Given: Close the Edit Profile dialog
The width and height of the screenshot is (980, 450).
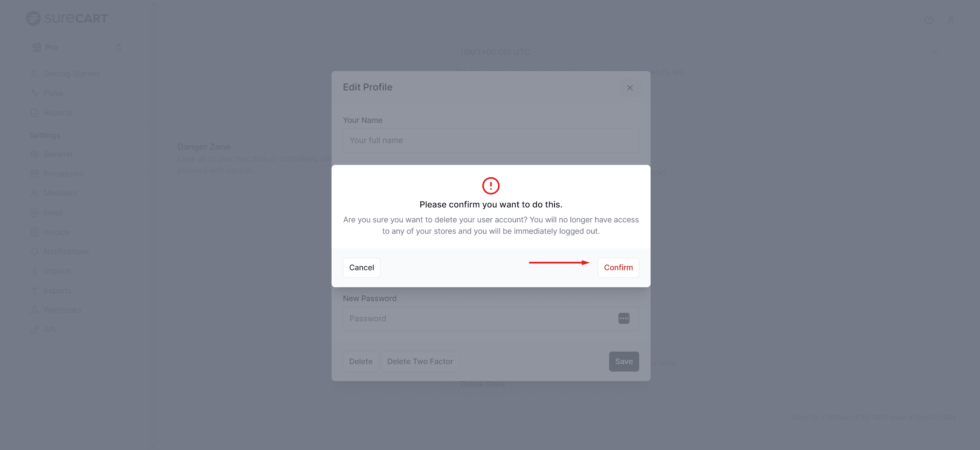Looking at the screenshot, I should 630,87.
